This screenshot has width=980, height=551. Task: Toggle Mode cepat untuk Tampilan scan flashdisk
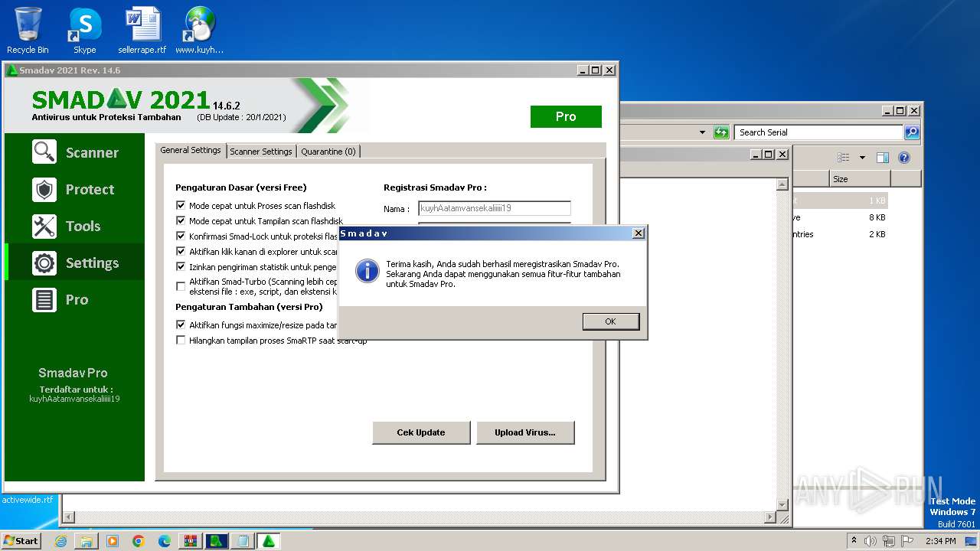tap(181, 221)
